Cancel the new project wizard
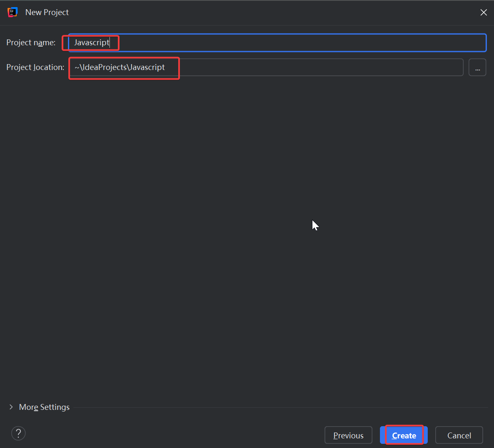The height and width of the screenshot is (448, 494). pos(459,435)
